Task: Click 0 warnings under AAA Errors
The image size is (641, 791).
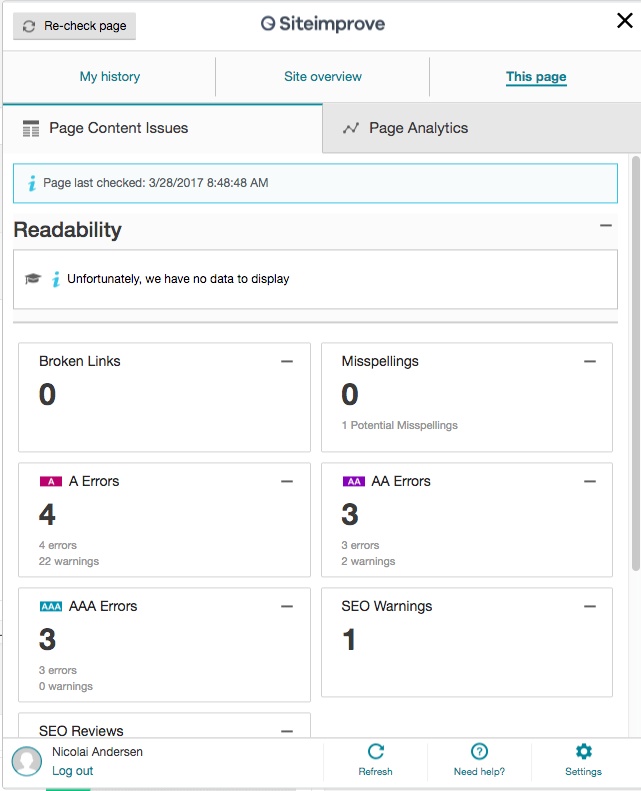Action: (x=66, y=687)
